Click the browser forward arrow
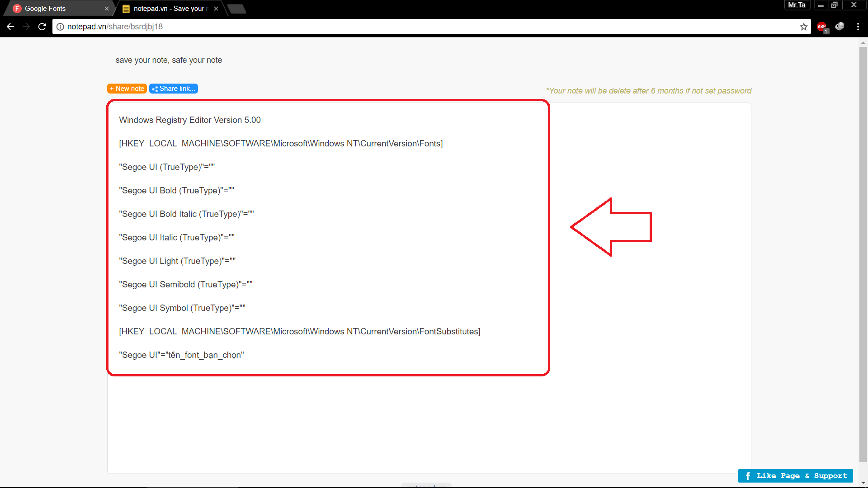 point(26,27)
